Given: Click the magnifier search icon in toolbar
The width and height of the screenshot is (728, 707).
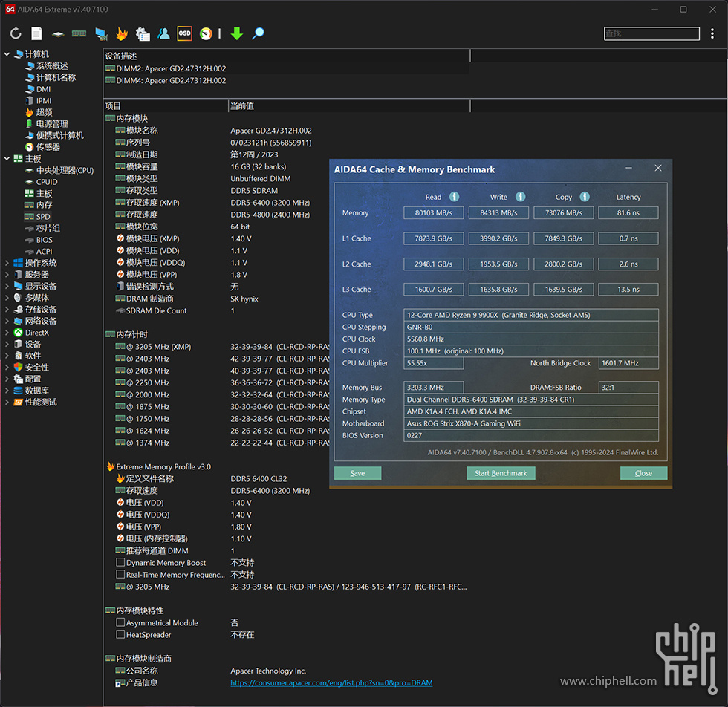Looking at the screenshot, I should tap(258, 33).
